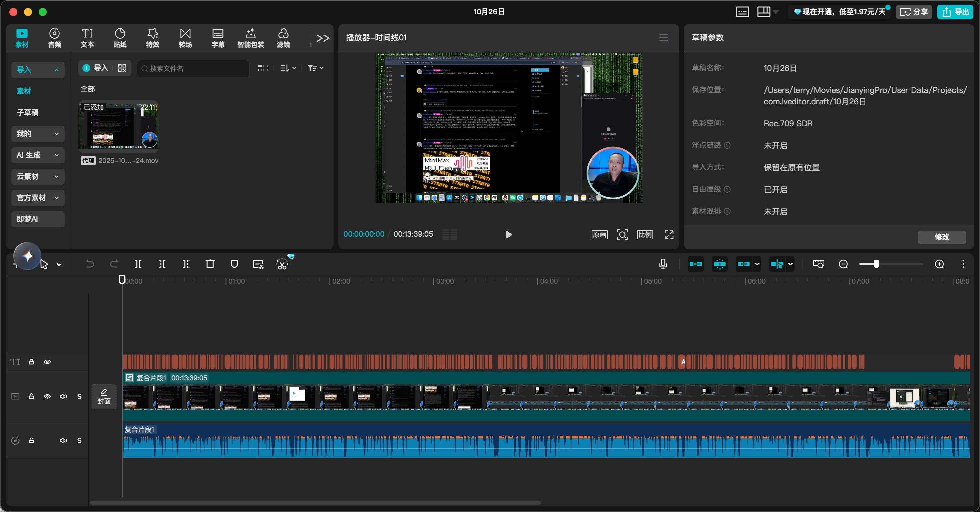Open the player panel menu
This screenshot has width=980, height=512.
tap(664, 37)
